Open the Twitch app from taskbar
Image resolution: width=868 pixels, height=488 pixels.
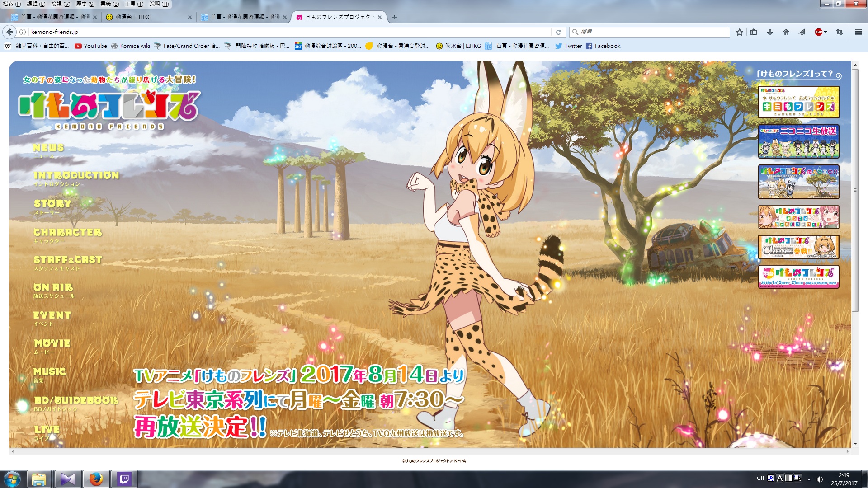pyautogui.click(x=124, y=479)
